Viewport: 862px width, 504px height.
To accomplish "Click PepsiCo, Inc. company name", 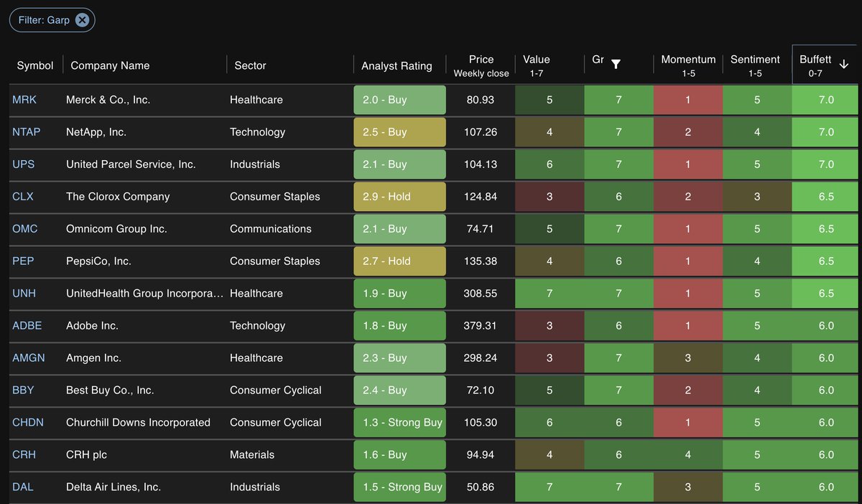I will pos(98,261).
